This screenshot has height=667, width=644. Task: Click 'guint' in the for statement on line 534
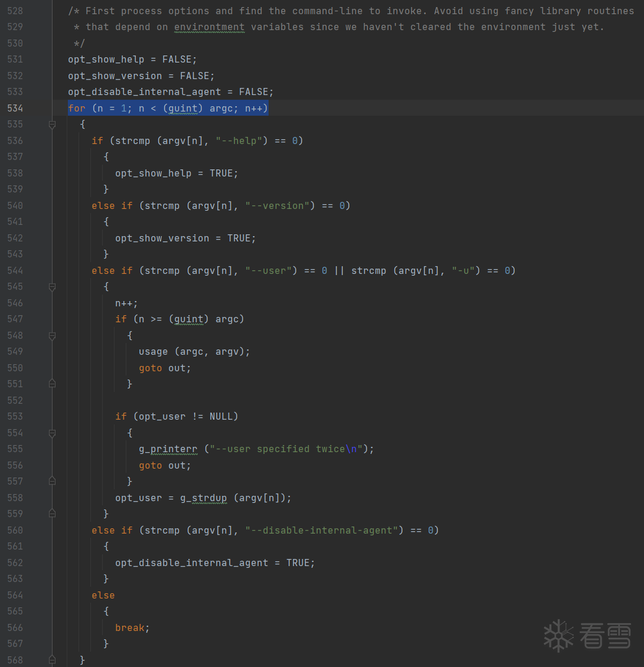183,109
